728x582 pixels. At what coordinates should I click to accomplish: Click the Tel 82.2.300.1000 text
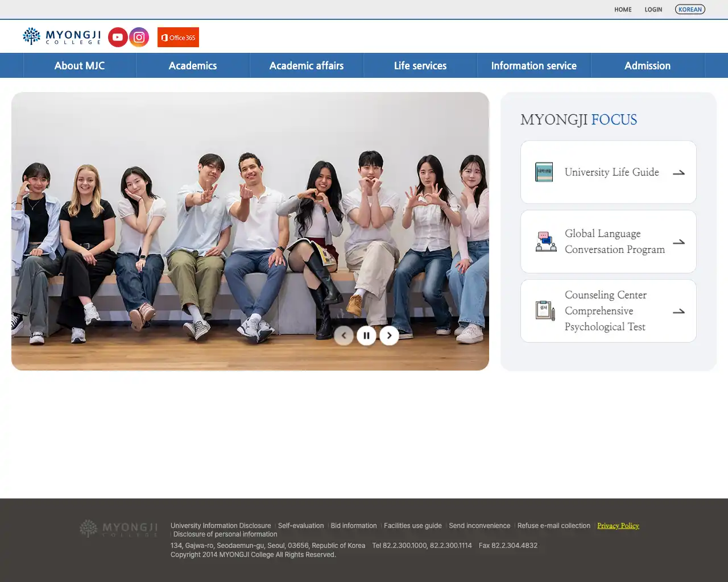point(422,546)
